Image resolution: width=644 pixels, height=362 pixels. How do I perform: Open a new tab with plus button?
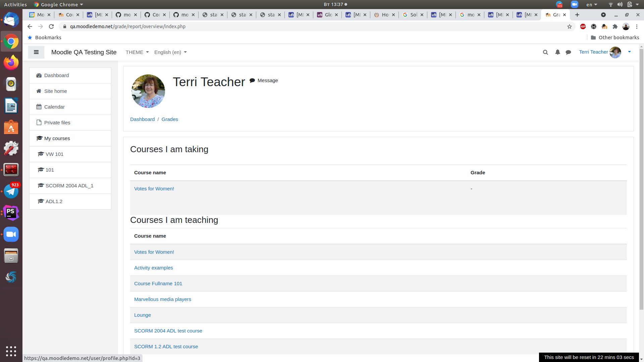577,15
